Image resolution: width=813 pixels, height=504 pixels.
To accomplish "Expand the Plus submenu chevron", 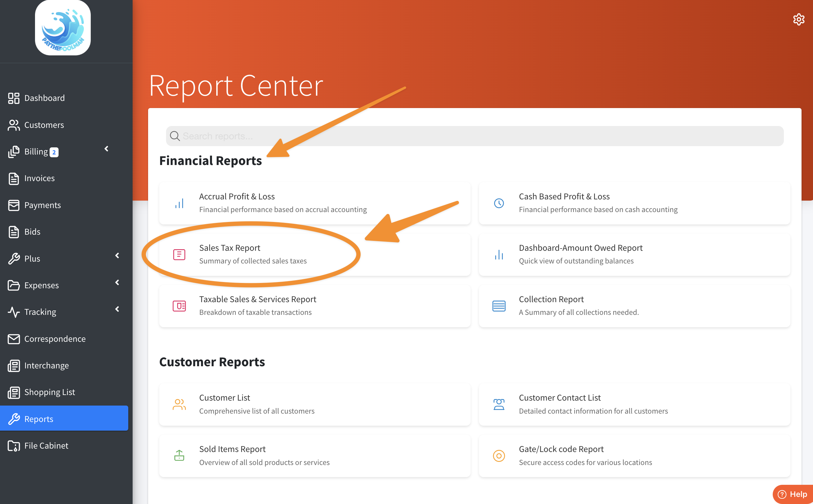I will pyautogui.click(x=117, y=256).
